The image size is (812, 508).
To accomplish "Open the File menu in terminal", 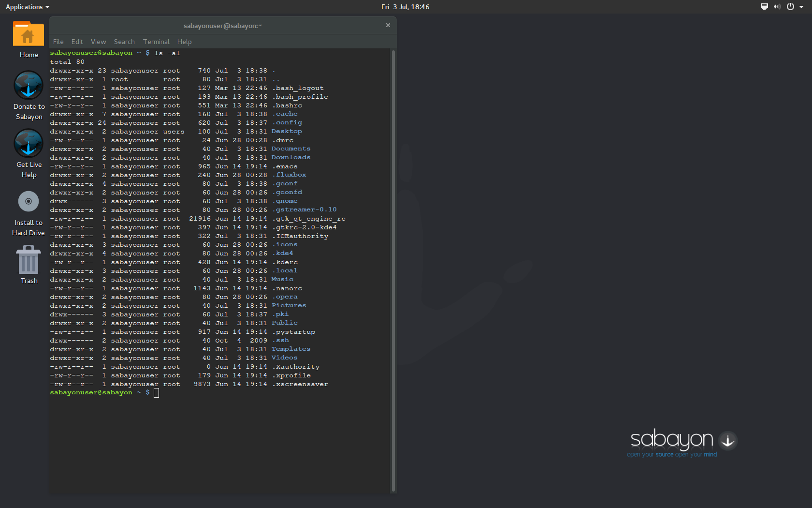I will coord(58,42).
